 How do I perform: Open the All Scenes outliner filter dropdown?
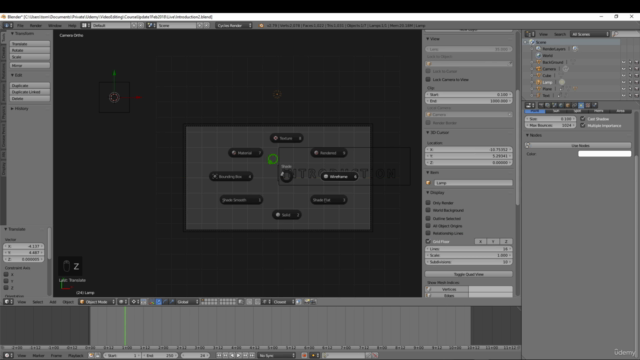point(590,34)
